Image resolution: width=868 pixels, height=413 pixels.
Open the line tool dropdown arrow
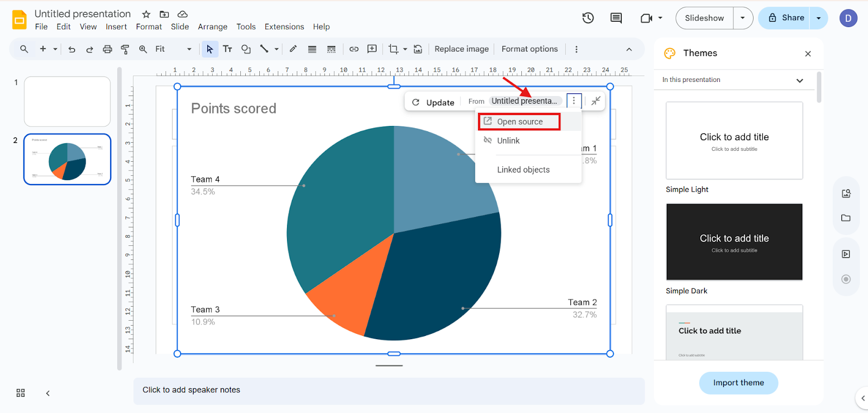pos(277,49)
